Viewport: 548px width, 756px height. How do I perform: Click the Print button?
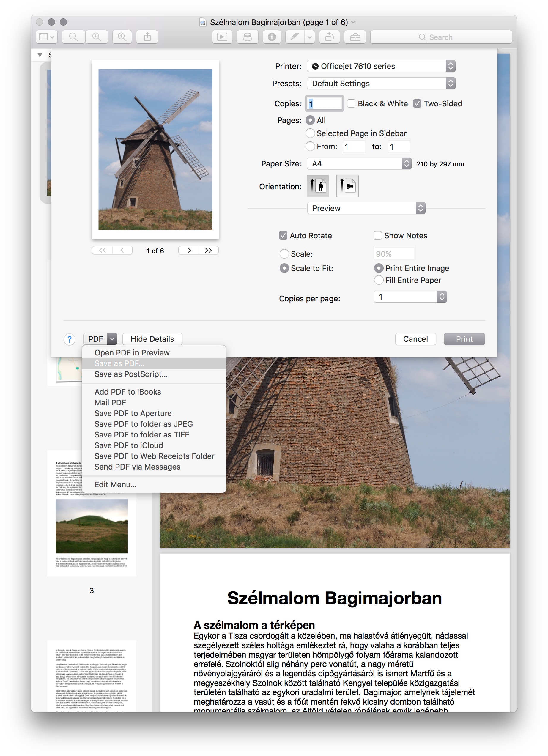464,339
